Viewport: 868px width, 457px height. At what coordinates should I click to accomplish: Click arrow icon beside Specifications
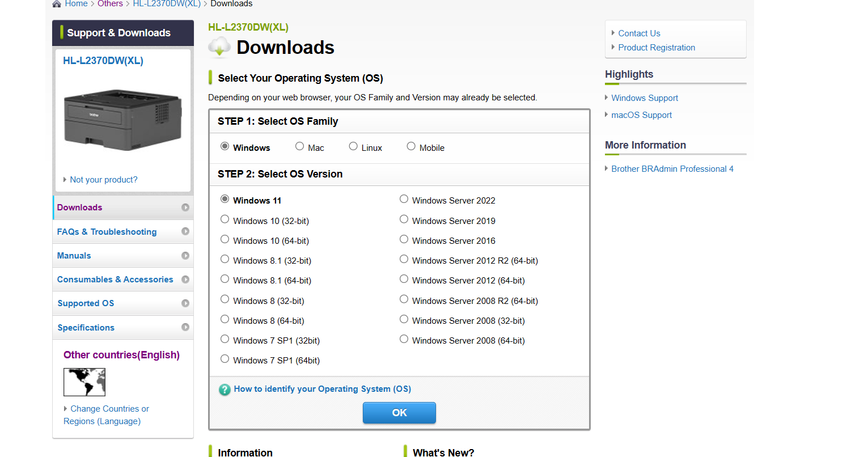click(x=185, y=327)
